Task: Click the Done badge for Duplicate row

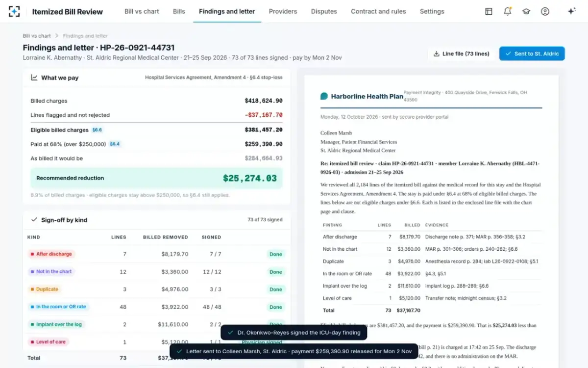Action: click(276, 289)
